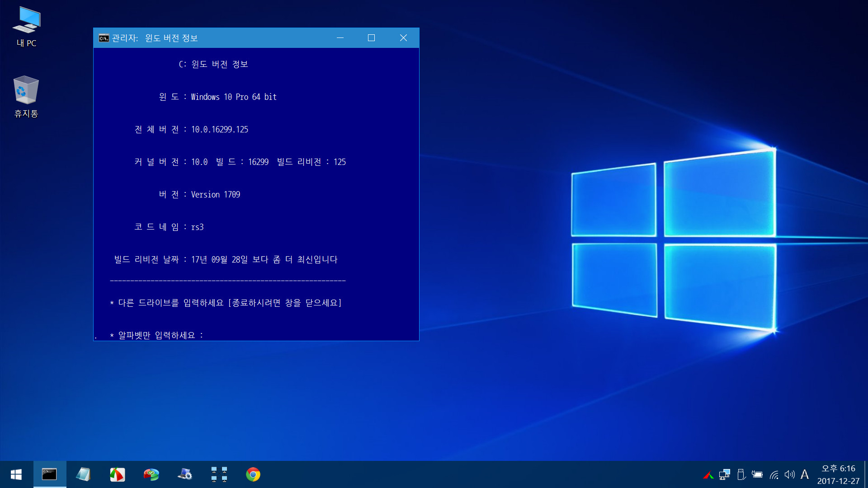Click the '다른 드라이브를 입력하세요' instruction line
868x488 pixels.
226,303
